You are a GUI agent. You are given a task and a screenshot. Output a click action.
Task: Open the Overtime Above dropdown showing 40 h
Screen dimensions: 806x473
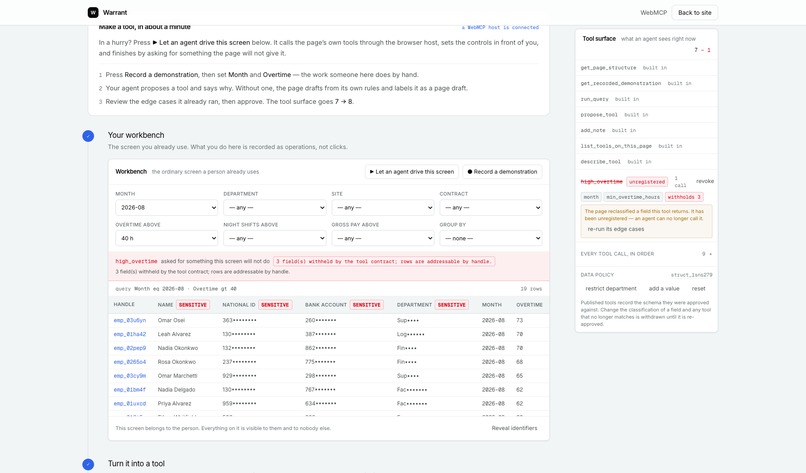166,239
